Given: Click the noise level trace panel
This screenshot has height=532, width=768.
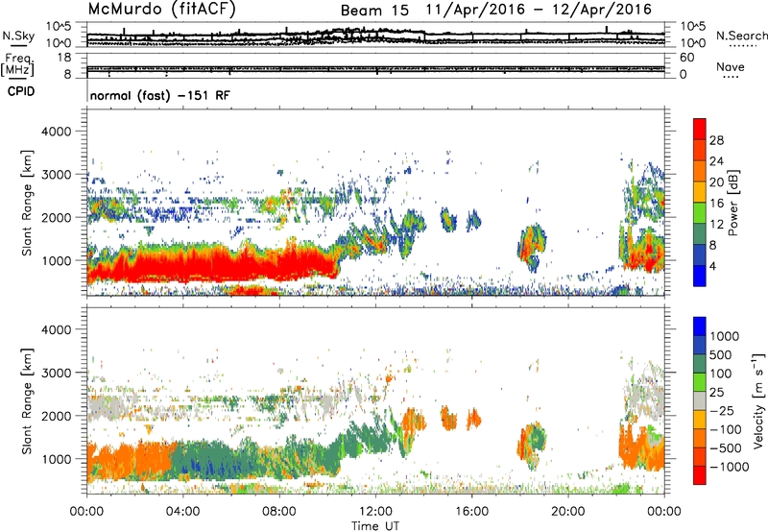Looking at the screenshot, I should pyautogui.click(x=375, y=35).
